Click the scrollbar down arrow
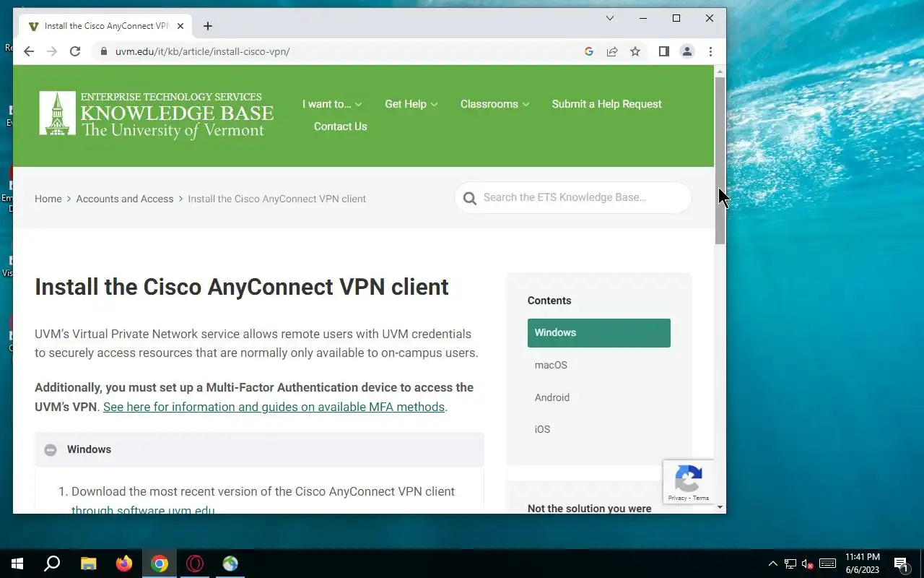 tap(720, 508)
